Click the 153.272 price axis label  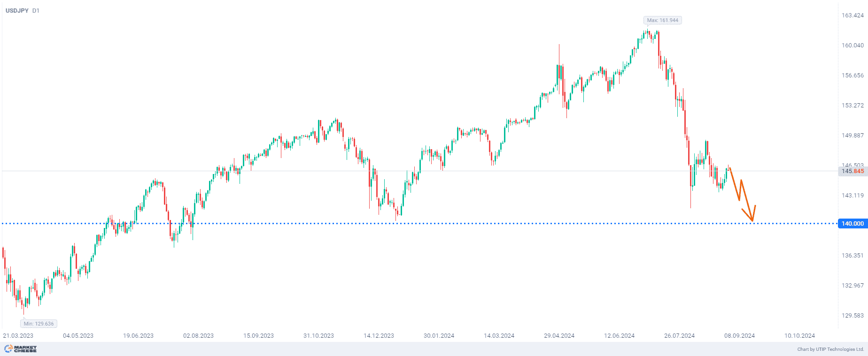852,106
